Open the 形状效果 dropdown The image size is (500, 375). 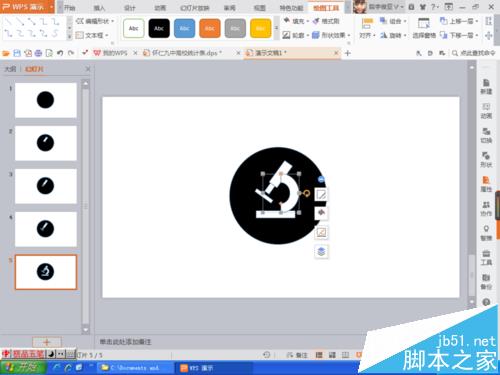331,35
